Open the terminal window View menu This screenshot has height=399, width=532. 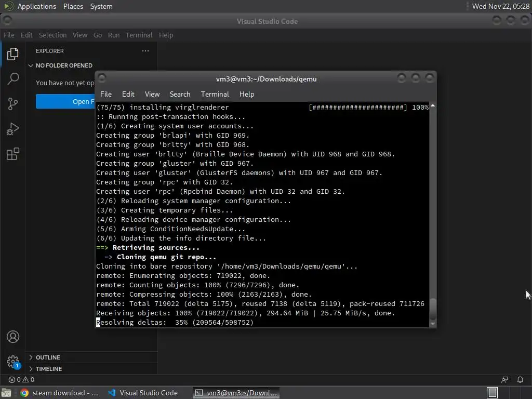click(x=152, y=95)
